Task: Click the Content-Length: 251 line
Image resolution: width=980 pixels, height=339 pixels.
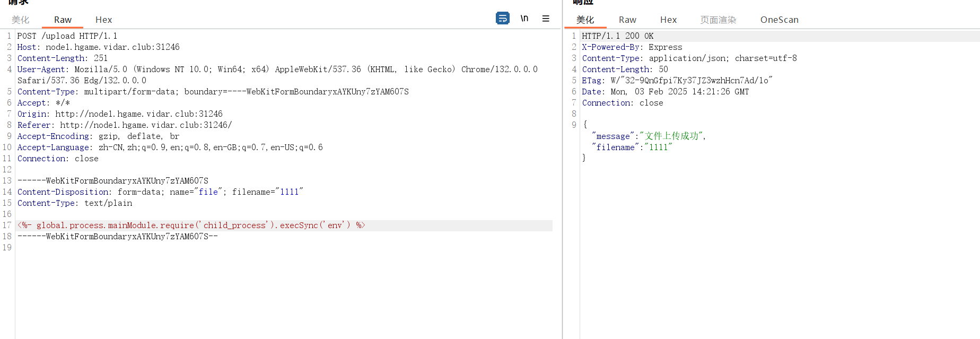Action: tap(63, 58)
